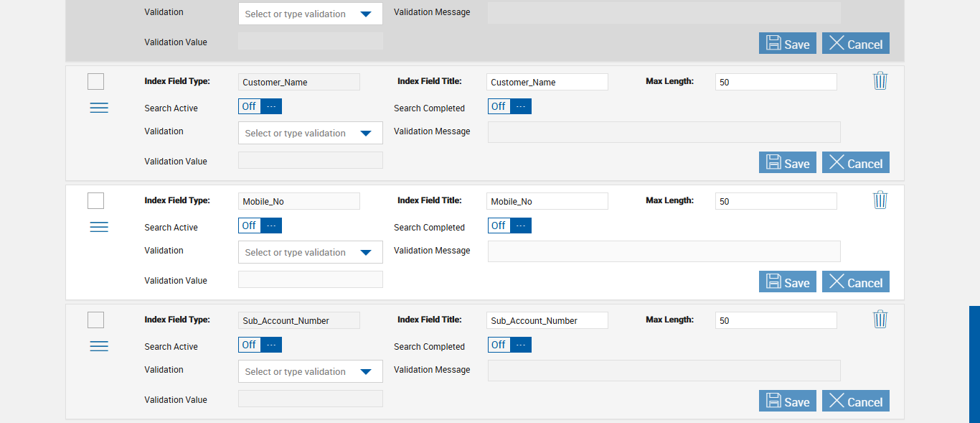The height and width of the screenshot is (423, 980).
Task: Tick the Customer_Name row checkbox
Action: coord(95,82)
